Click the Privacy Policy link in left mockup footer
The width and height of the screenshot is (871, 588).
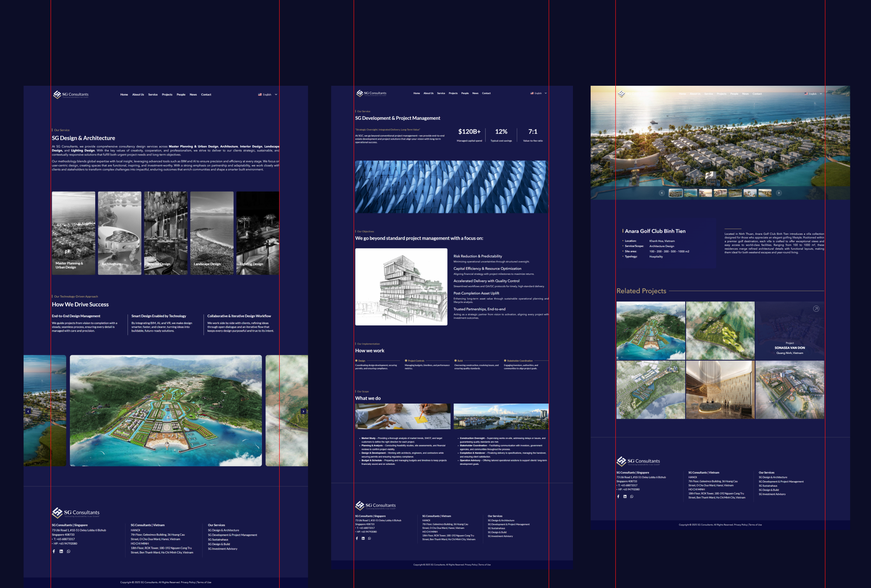188,582
